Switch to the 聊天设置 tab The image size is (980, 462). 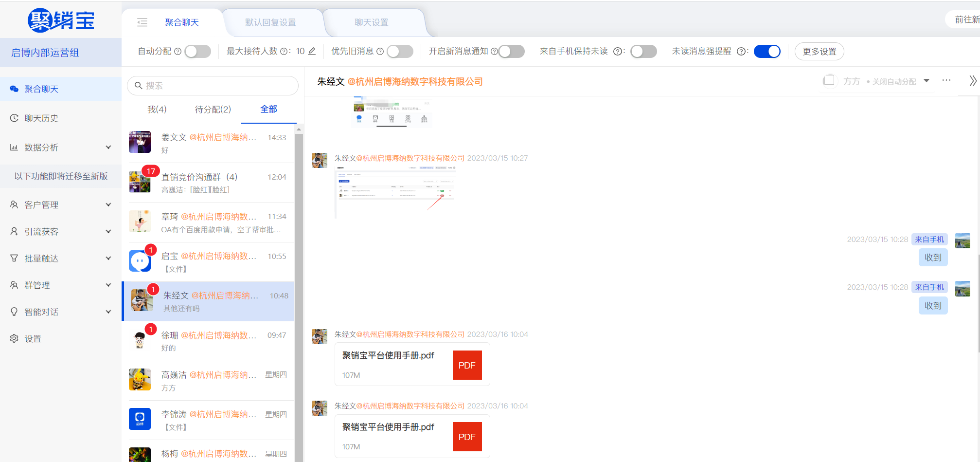[x=372, y=22]
